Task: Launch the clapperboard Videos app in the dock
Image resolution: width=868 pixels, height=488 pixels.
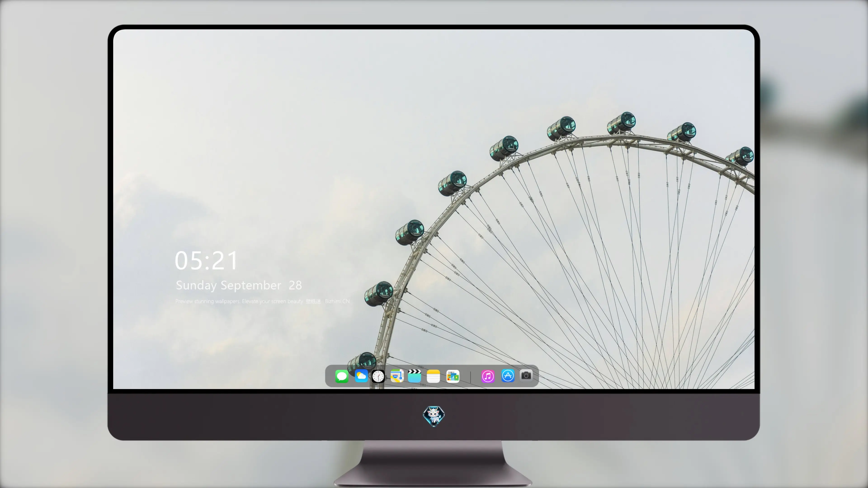Action: tap(415, 376)
